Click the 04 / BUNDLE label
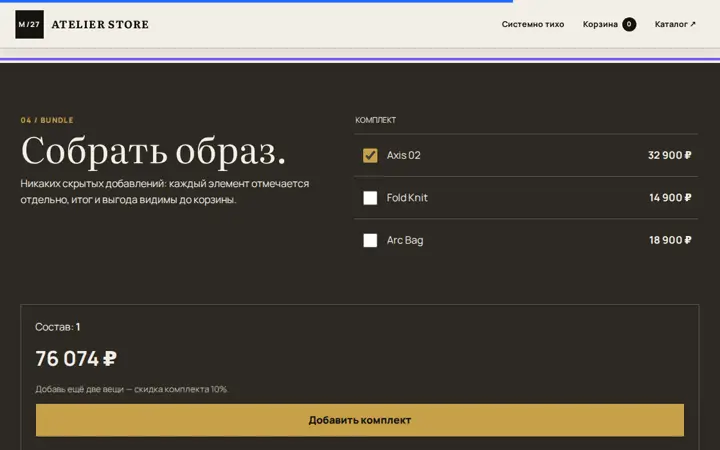This screenshot has width=720, height=450. coord(47,120)
